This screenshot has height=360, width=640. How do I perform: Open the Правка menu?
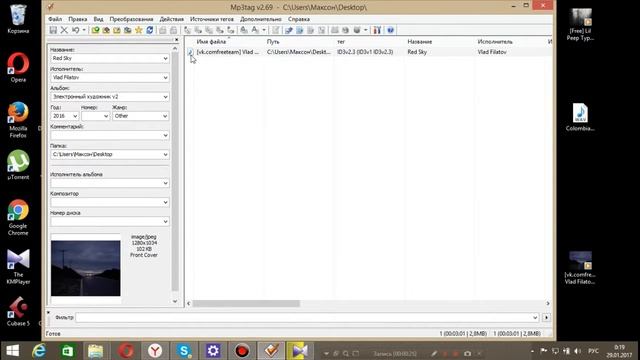click(x=78, y=19)
